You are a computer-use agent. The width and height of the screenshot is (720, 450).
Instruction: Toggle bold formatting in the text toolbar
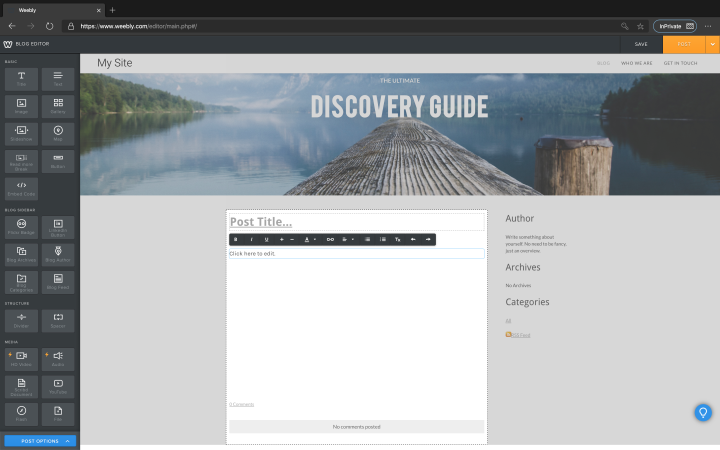tap(236, 240)
